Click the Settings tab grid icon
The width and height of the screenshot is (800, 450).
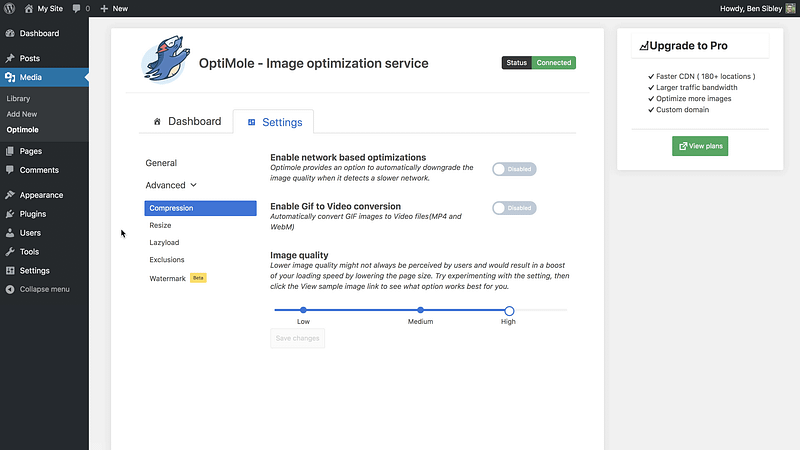252,122
